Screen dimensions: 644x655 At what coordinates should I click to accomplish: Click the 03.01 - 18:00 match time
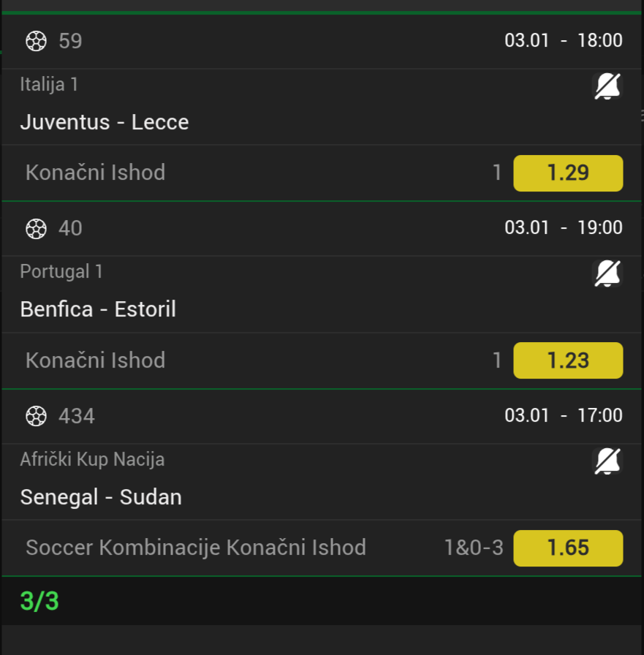tap(563, 40)
